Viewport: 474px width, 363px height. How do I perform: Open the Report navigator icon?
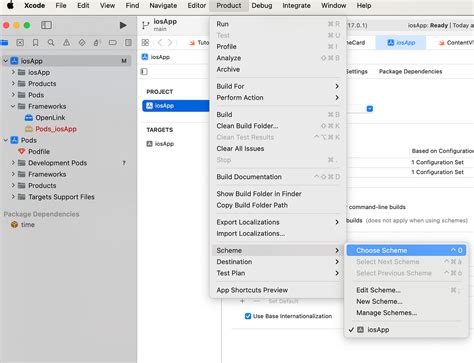coord(128,43)
